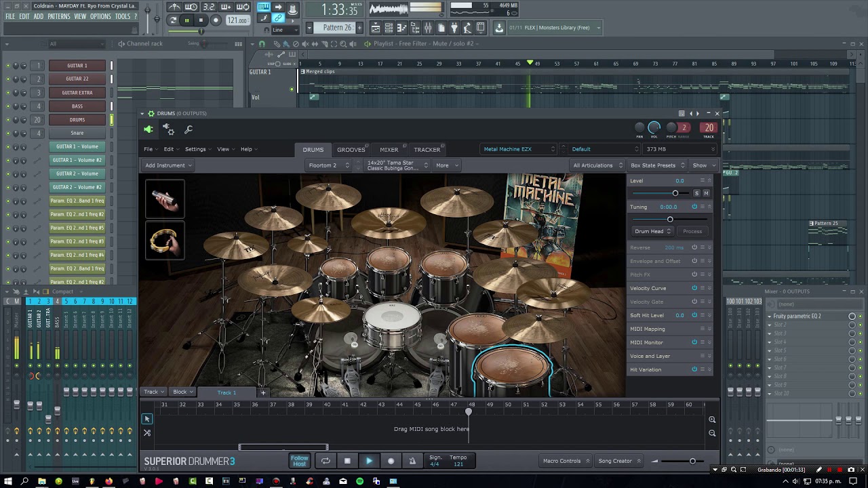Open the Piano roll toolbar icon
The height and width of the screenshot is (488, 868).
click(x=402, y=28)
